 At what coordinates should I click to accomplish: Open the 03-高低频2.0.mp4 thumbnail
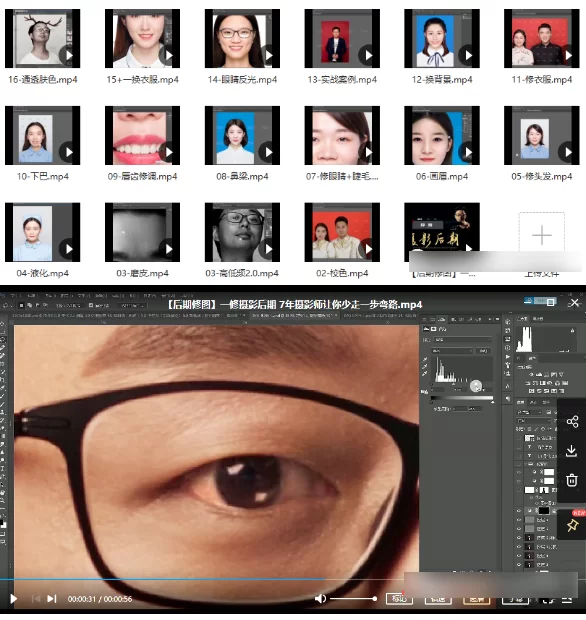(x=242, y=232)
